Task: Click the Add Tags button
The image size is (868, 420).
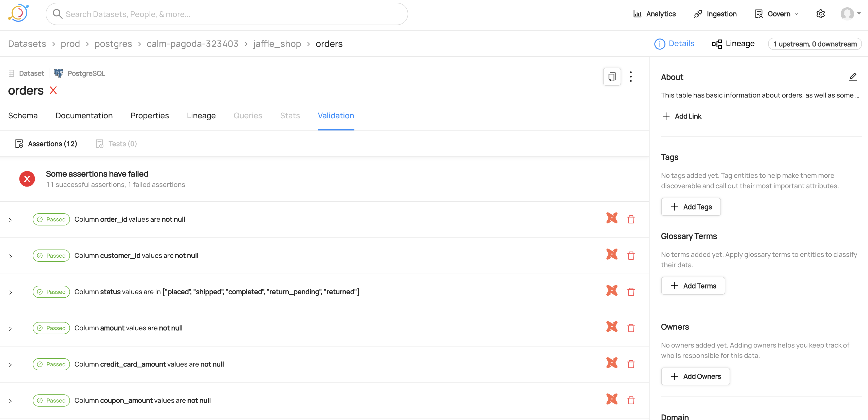Action: pos(691,207)
